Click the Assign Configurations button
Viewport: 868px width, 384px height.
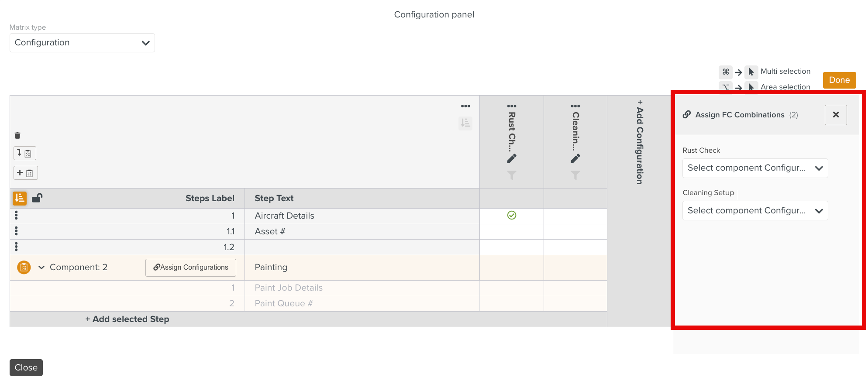[191, 267]
